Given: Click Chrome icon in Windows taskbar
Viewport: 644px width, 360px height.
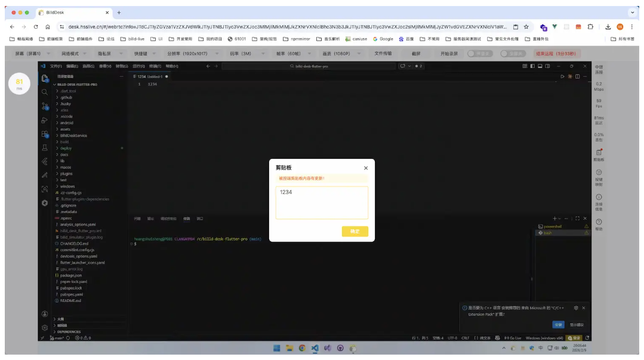Looking at the screenshot, I should click(x=302, y=348).
